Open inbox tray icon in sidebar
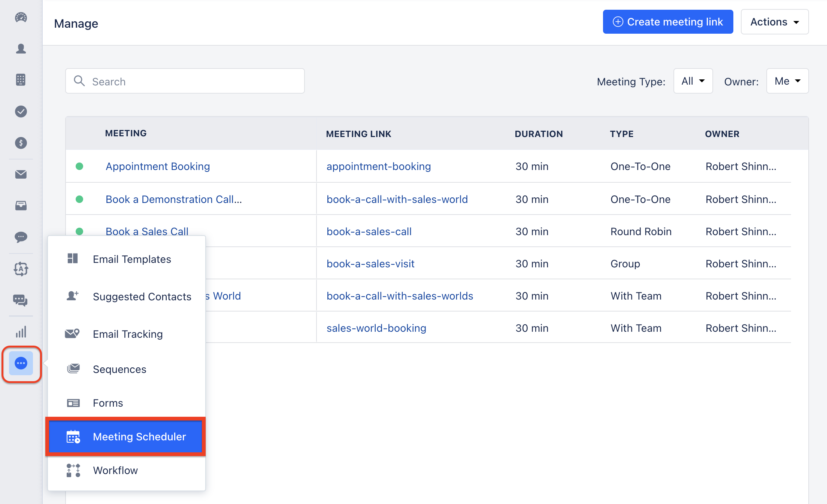Screen dimensions: 827x504 [21, 206]
